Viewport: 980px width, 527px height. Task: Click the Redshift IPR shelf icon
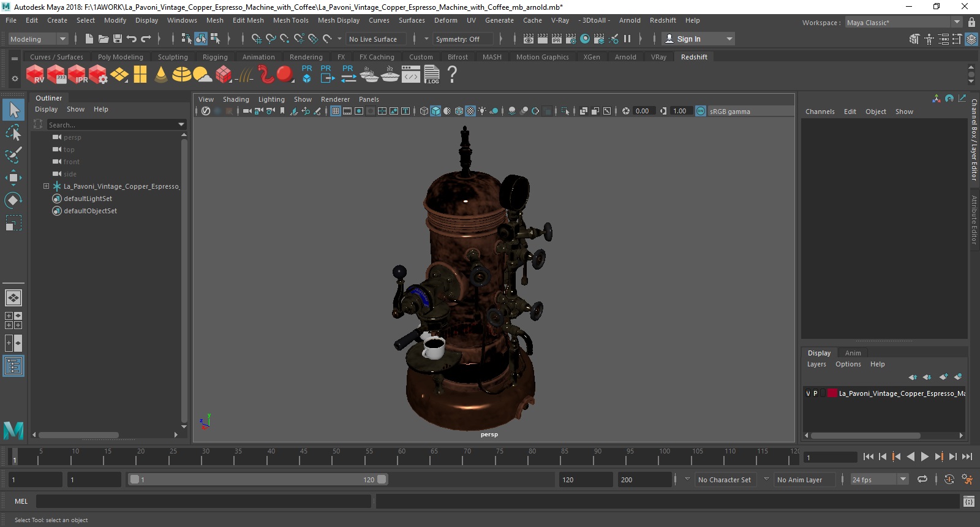click(78, 74)
